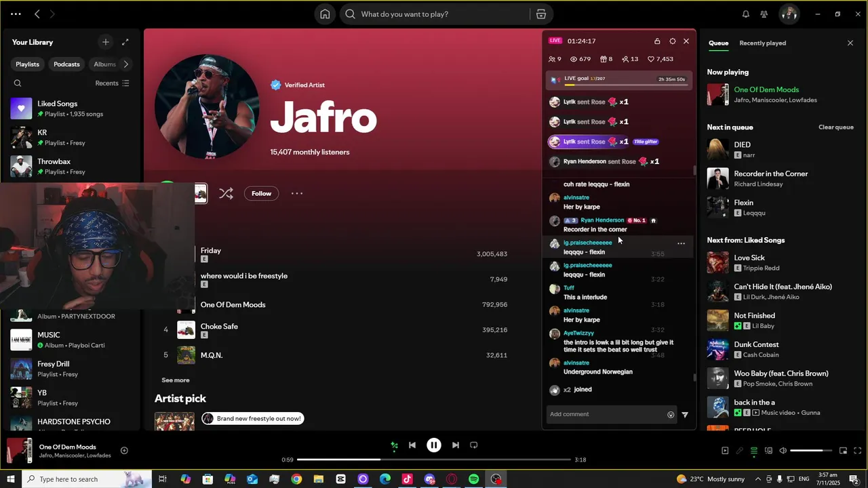The height and width of the screenshot is (488, 868).
Task: Filter library by Albums
Action: pos(104,64)
